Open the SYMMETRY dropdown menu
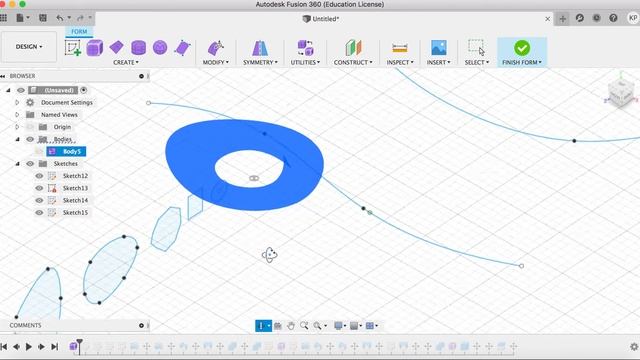Viewport: 640px width, 360px height. pyautogui.click(x=260, y=62)
